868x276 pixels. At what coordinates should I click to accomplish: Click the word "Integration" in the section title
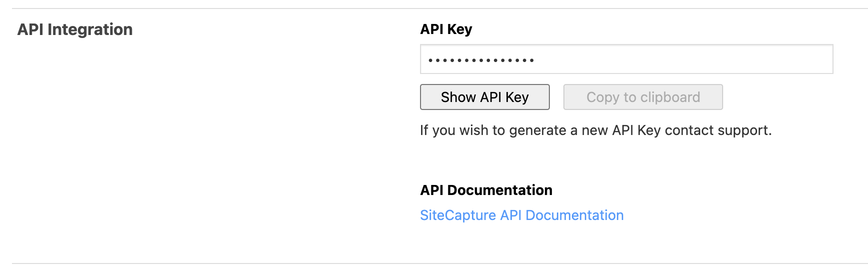(90, 29)
